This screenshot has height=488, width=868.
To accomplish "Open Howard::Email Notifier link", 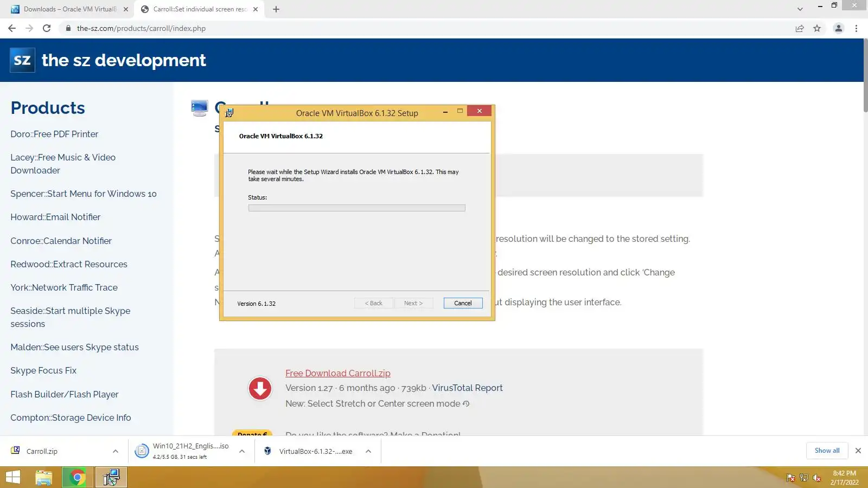I will [55, 217].
